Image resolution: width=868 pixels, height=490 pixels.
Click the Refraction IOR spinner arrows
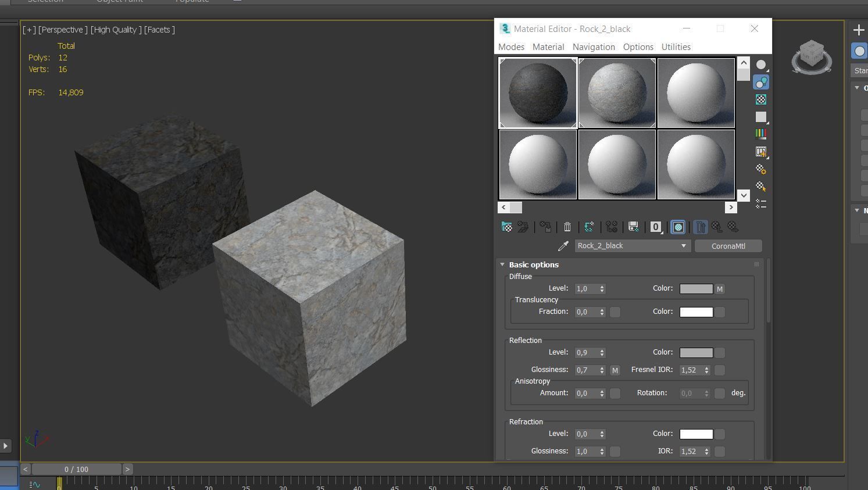click(706, 452)
